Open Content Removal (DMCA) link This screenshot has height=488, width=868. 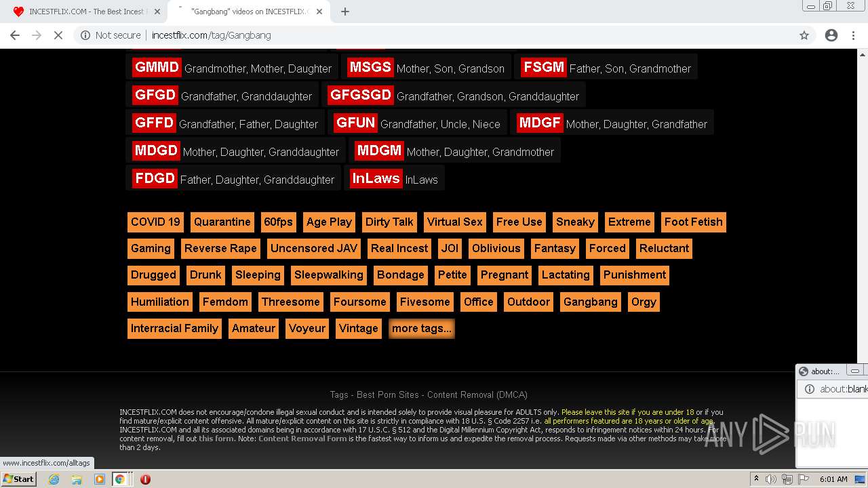coord(477,394)
